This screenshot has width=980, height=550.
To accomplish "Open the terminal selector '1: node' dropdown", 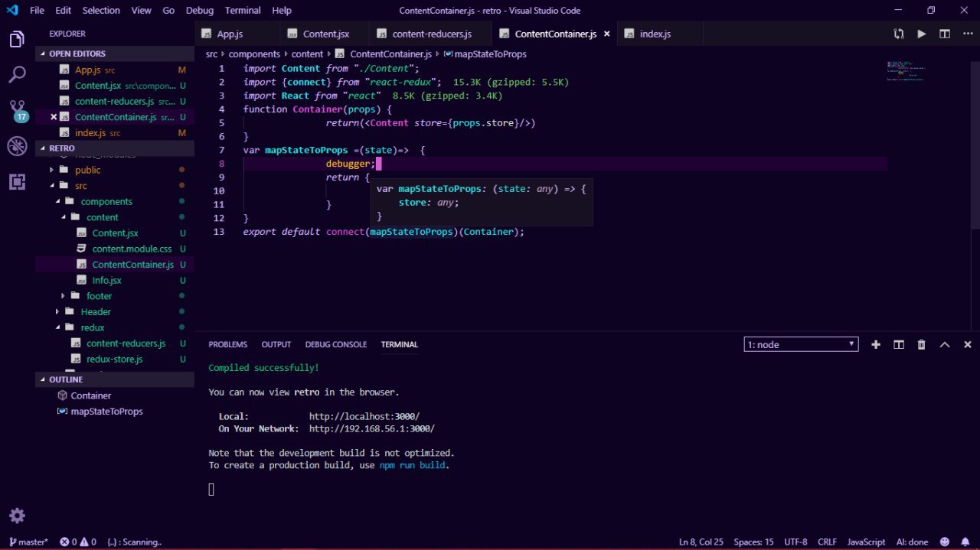I will click(x=801, y=345).
